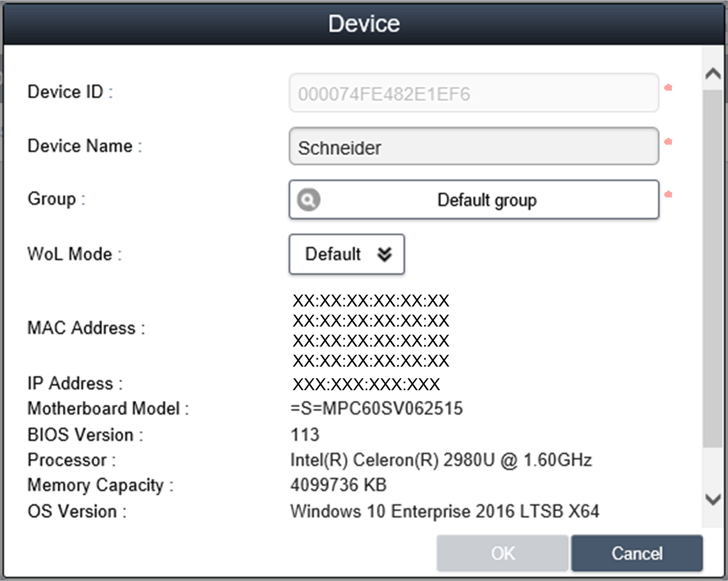
Task: Click the Device Name field containing Schneider
Action: click(x=474, y=147)
